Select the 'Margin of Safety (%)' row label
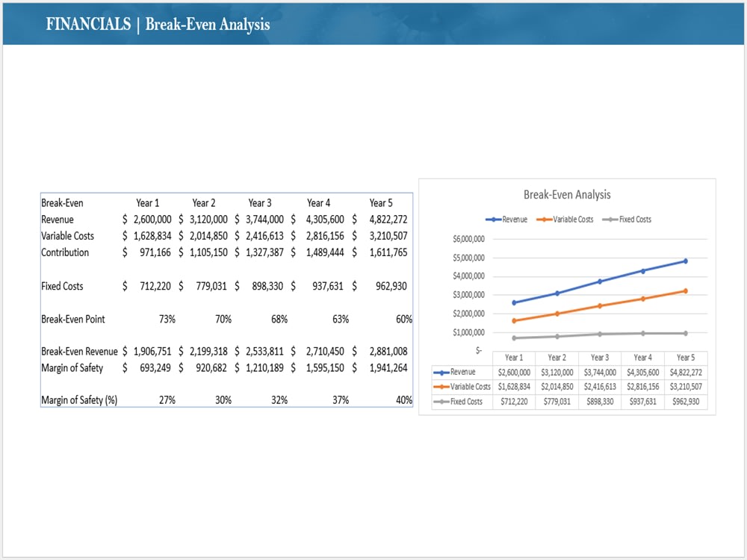Viewport: 747px width, 560px height. click(x=79, y=400)
